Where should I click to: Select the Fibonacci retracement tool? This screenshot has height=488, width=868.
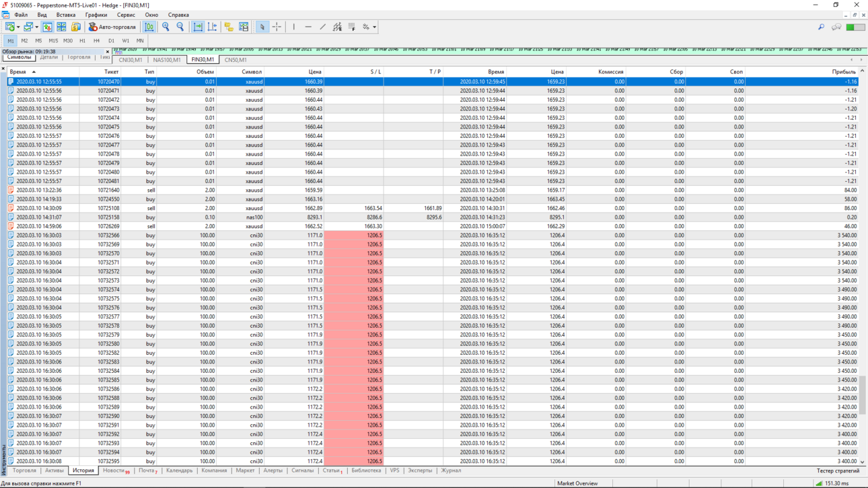[x=352, y=27]
